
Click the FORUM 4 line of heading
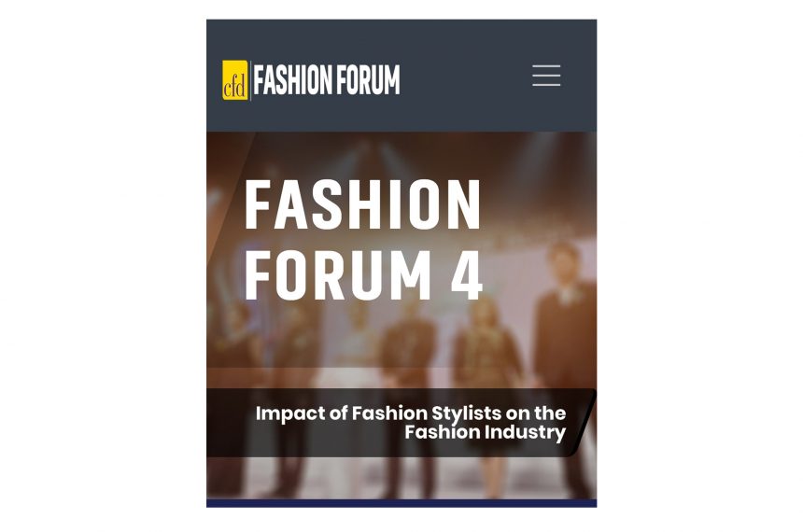[363, 275]
